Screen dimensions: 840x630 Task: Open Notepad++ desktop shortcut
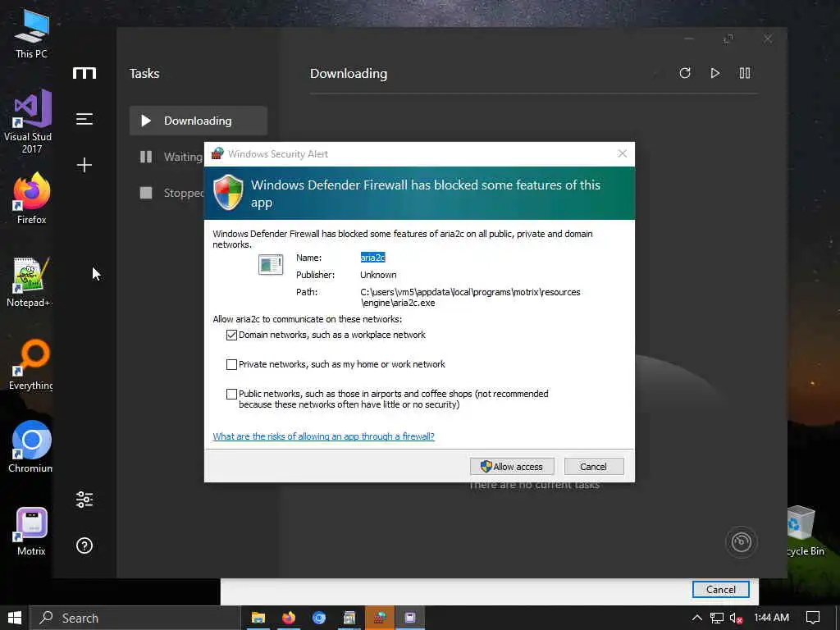[30, 282]
